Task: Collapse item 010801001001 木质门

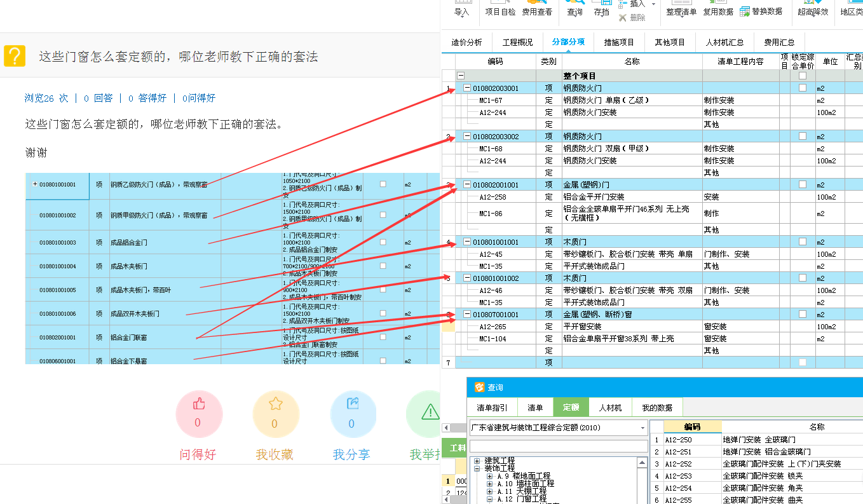Action: [x=467, y=242]
